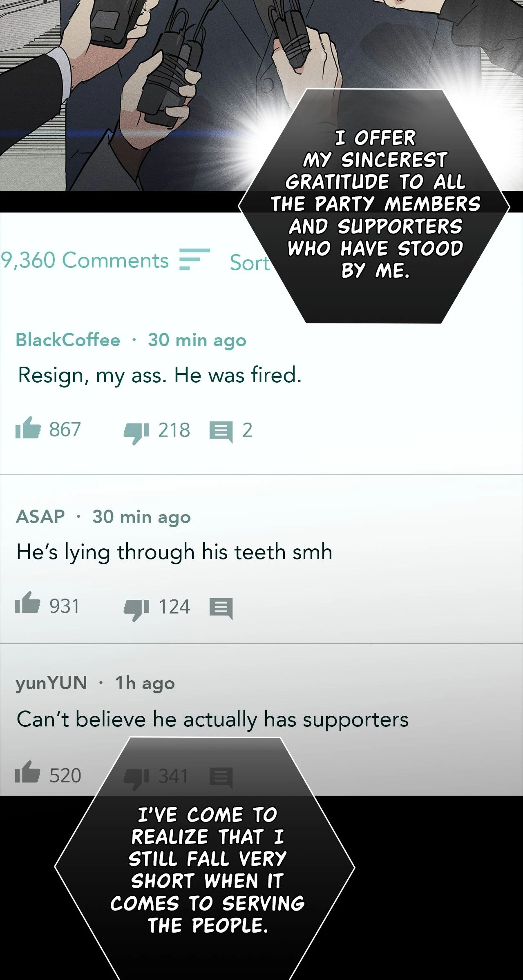
Task: Select the comment "He's lying through his teeth smh"
Action: (174, 552)
